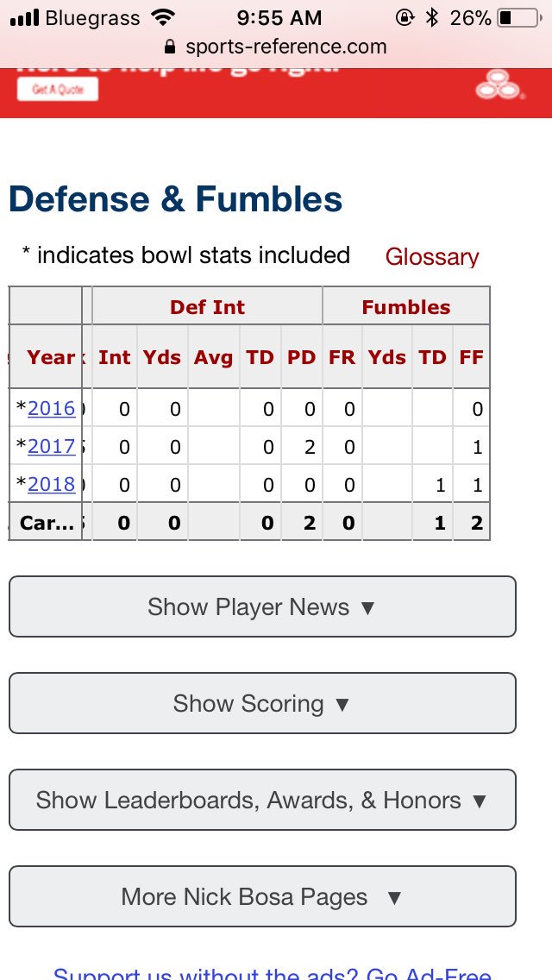Tap the battery indicator icon
Image resolution: width=552 pixels, height=980 pixels.
pos(519,18)
